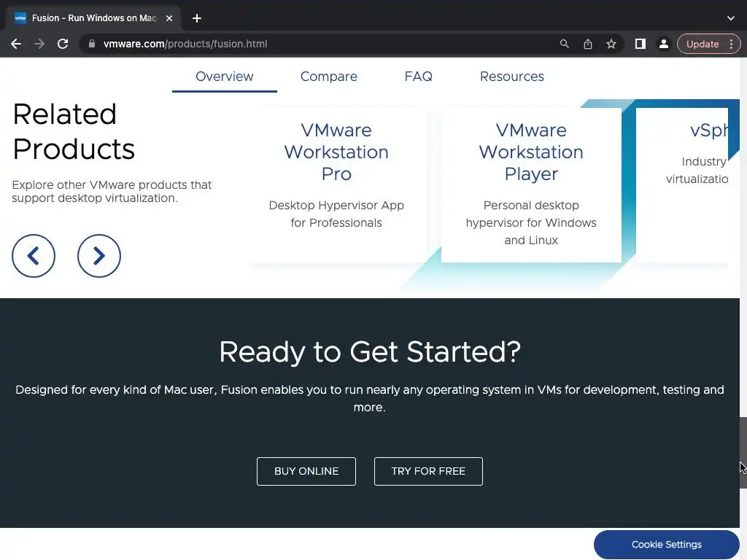Open the FAQ tab
The height and width of the screenshot is (560, 747).
[418, 77]
